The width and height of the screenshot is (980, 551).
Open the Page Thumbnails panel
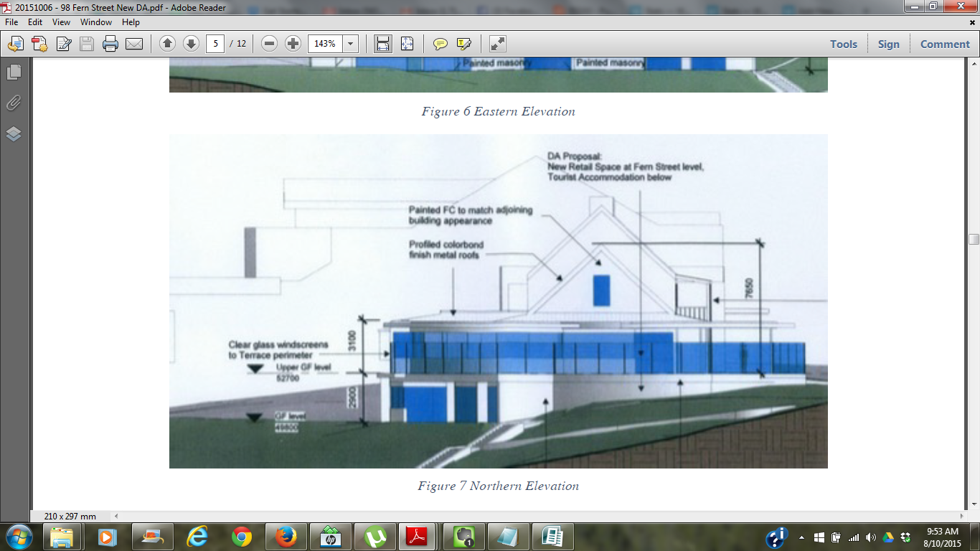tap(14, 72)
